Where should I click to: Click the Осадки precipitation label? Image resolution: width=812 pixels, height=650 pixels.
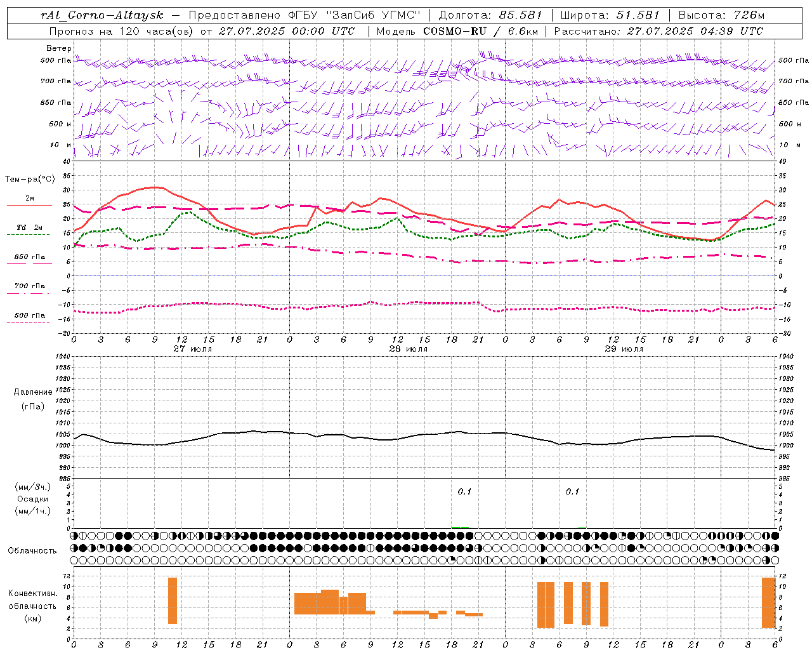(33, 499)
